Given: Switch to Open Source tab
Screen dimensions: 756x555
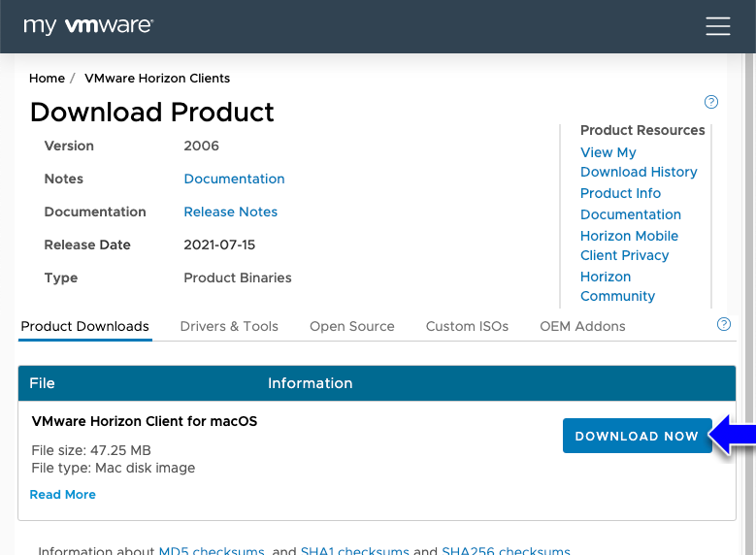Looking at the screenshot, I should [352, 326].
